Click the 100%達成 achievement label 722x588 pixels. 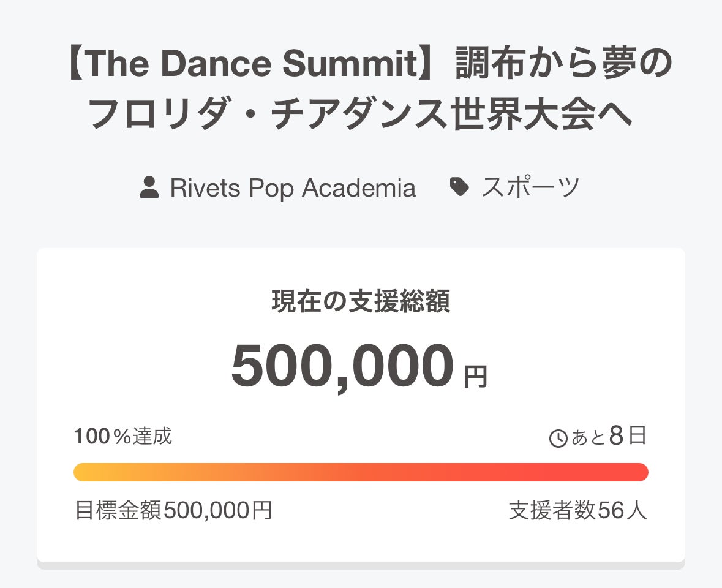click(123, 437)
